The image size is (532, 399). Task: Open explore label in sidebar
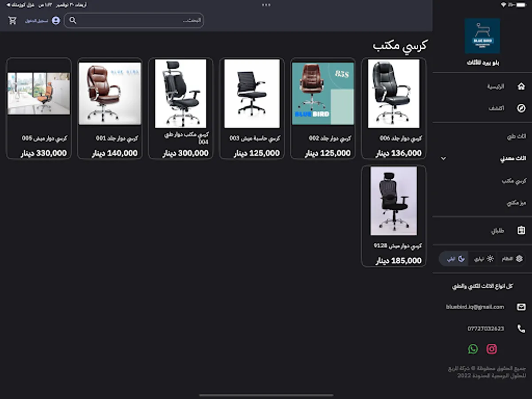497,109
